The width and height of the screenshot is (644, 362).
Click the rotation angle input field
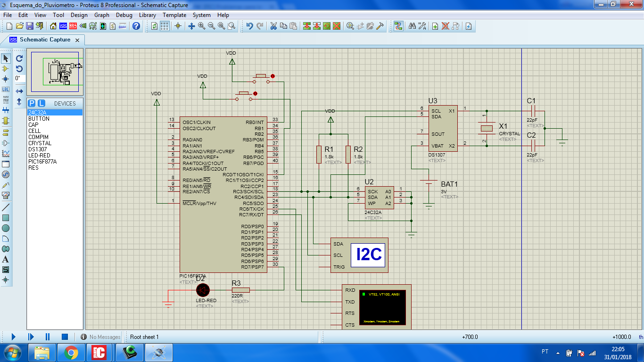tap(19, 78)
